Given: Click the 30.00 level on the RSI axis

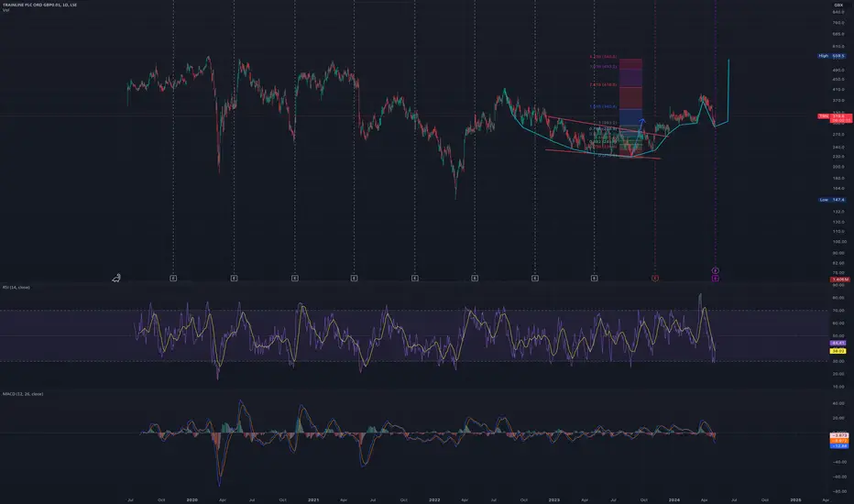Looking at the screenshot, I should tap(838, 361).
